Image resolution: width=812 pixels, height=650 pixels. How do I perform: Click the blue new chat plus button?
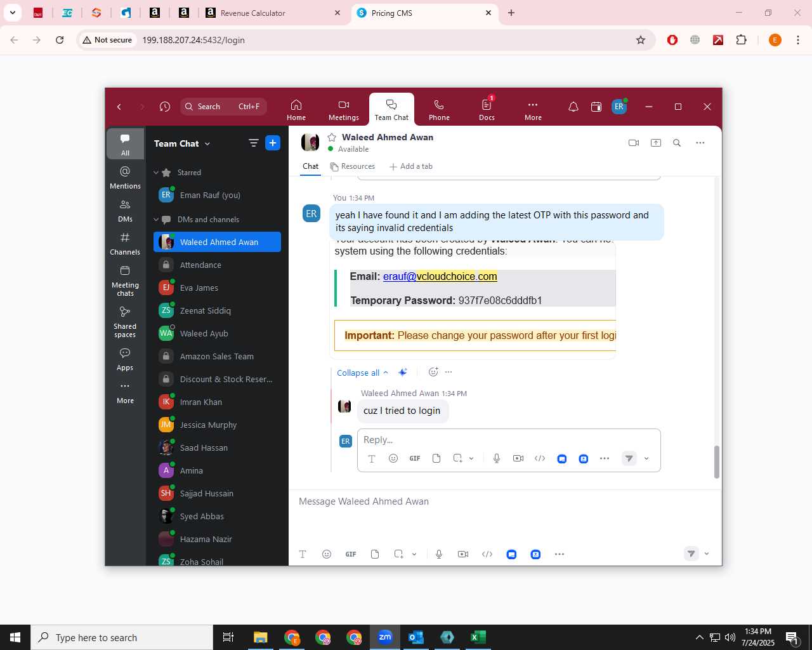point(273,143)
